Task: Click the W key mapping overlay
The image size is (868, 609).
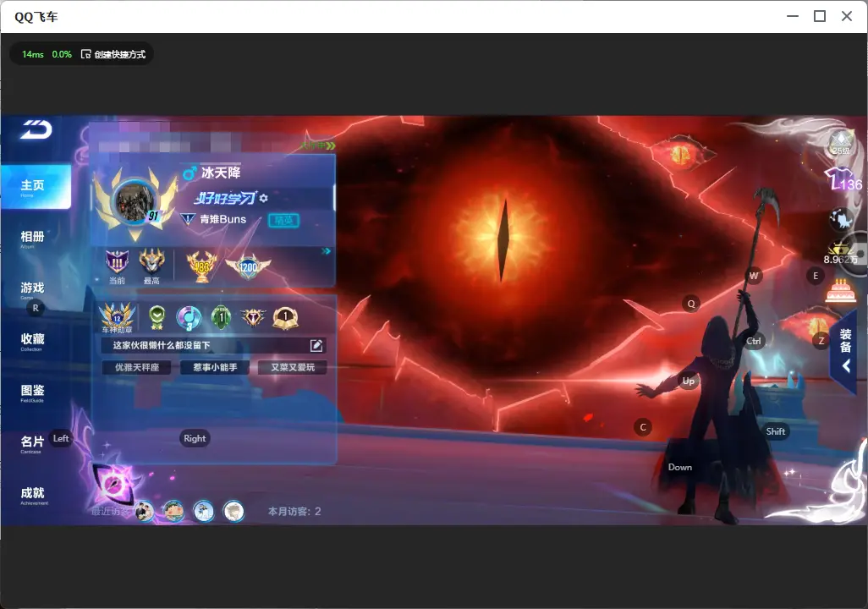Action: point(754,276)
